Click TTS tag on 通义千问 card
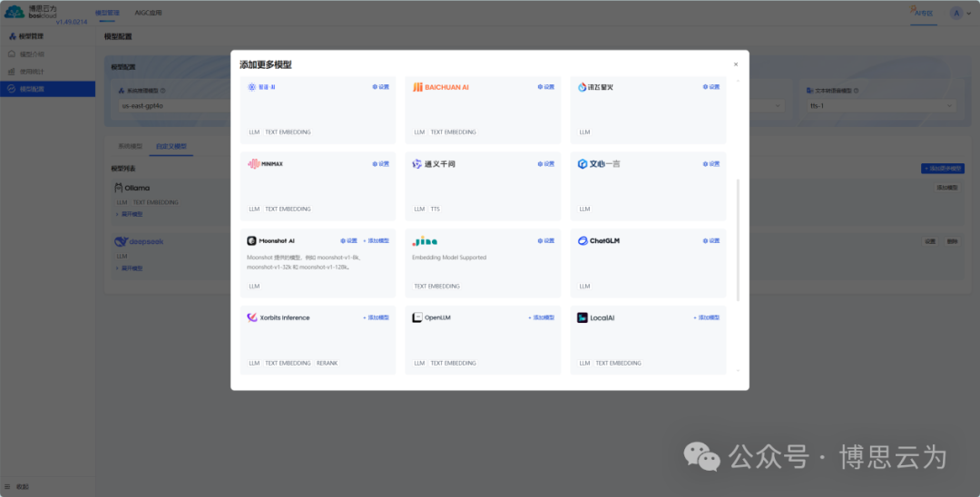Screen dimensions: 980x497 click(x=435, y=210)
